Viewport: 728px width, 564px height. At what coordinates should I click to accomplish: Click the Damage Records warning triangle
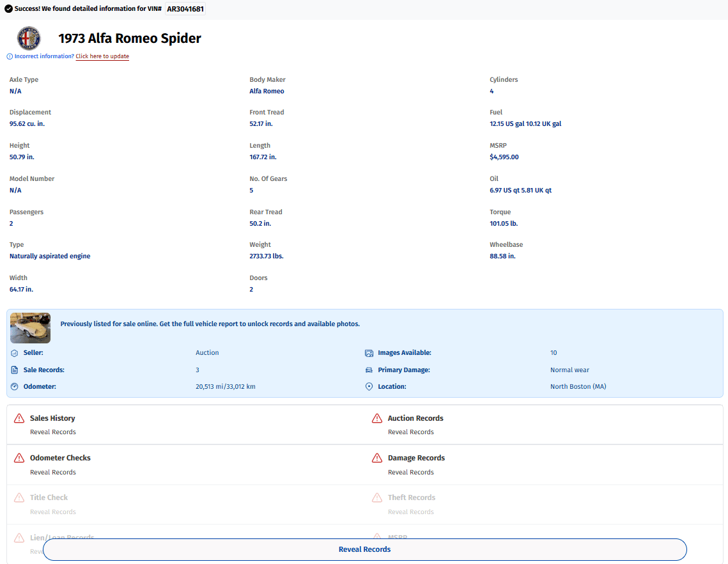(377, 458)
